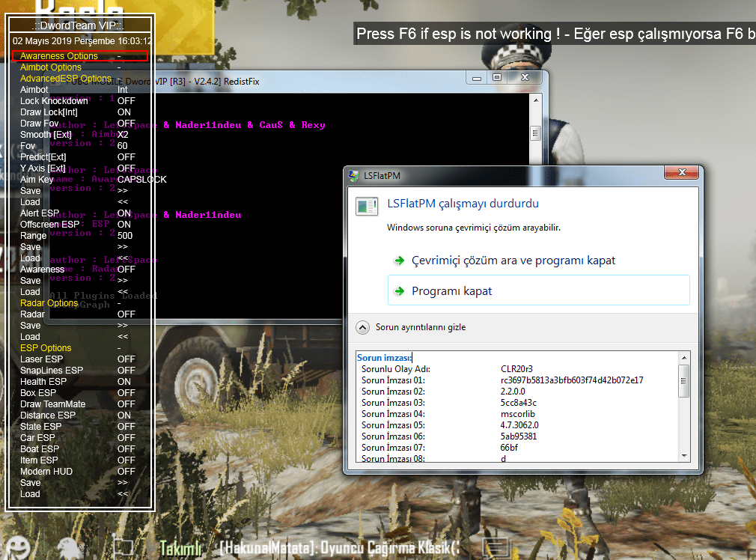Toggle SnapLines ESP setting
This screenshot has height=560, width=756.
tap(79, 371)
